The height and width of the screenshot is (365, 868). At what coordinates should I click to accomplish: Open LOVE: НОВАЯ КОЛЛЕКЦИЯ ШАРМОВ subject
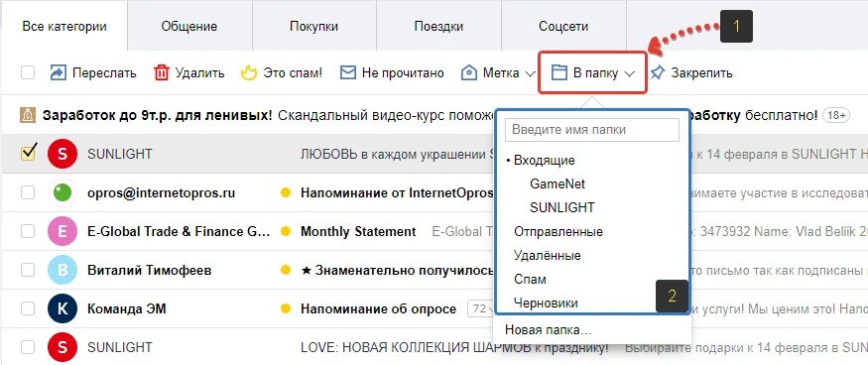[x=454, y=348]
